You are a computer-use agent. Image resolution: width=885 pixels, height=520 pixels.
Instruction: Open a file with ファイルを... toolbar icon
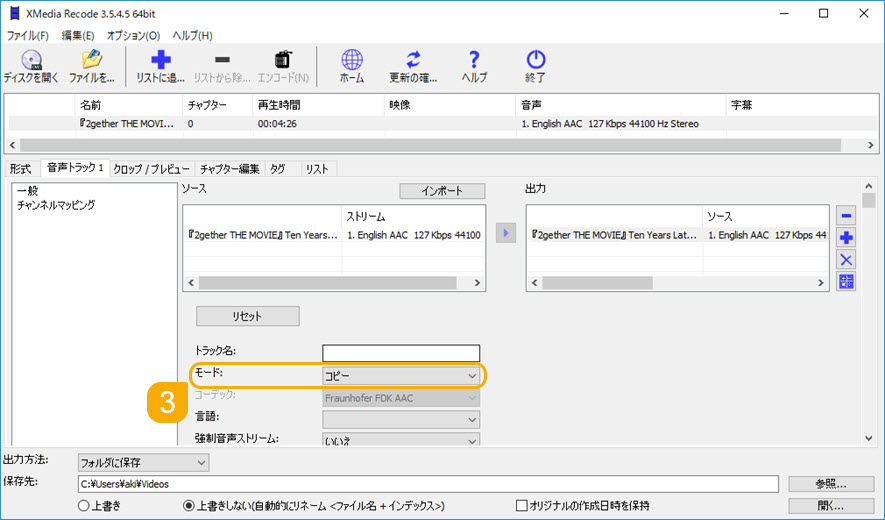coord(91,67)
